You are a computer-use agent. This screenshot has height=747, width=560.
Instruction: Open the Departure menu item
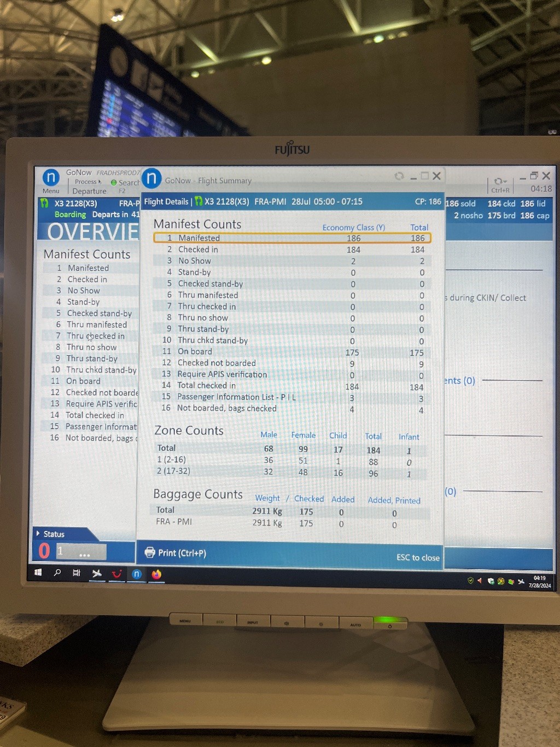pyautogui.click(x=89, y=191)
